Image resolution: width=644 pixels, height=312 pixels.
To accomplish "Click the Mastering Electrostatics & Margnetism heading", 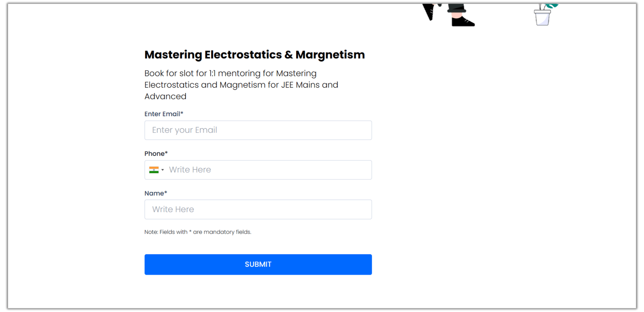I will click(x=255, y=55).
